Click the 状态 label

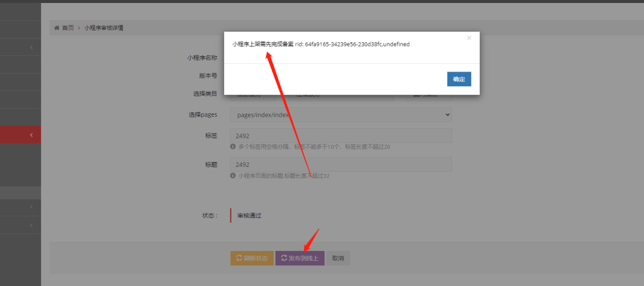point(210,215)
